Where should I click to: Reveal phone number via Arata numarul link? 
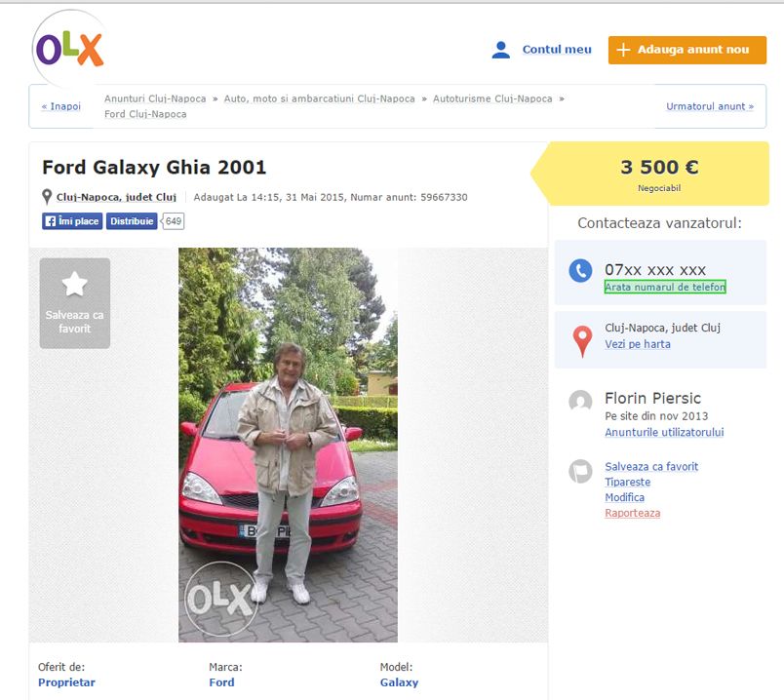(665, 287)
